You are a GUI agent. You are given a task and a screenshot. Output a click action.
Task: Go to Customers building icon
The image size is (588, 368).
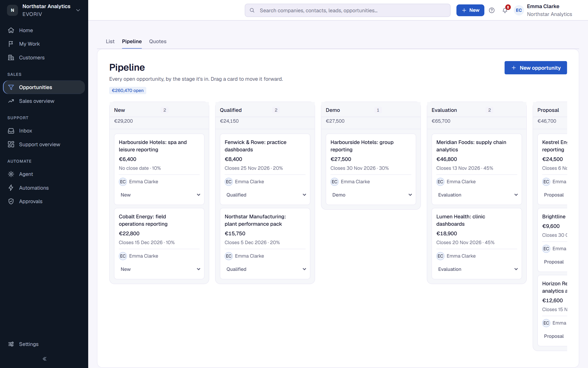(x=11, y=58)
